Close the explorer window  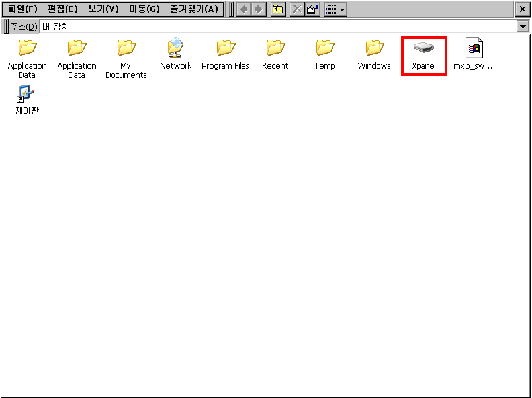point(523,9)
